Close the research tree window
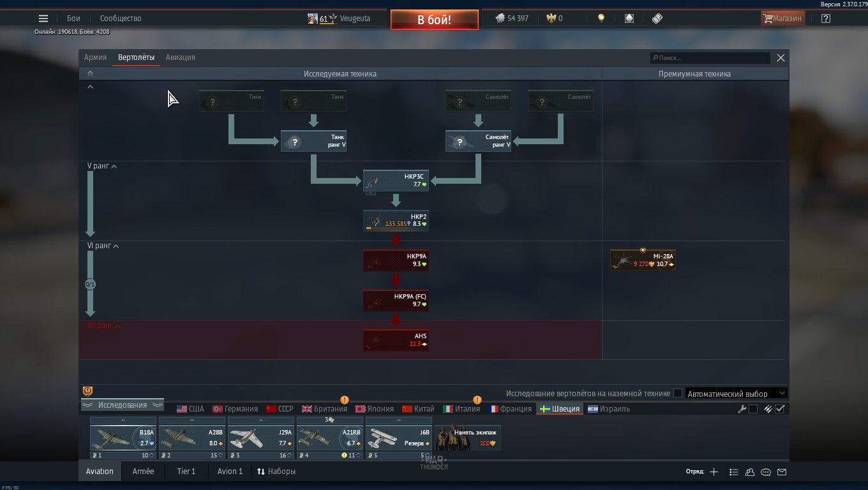868x490 pixels. pyautogui.click(x=781, y=58)
